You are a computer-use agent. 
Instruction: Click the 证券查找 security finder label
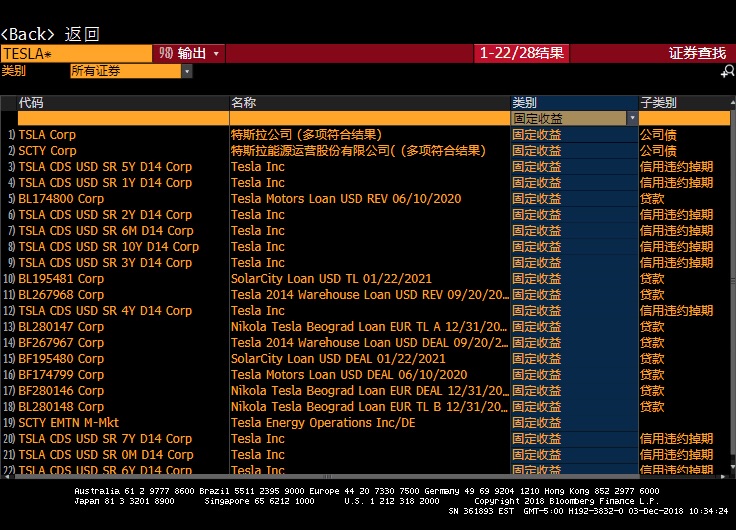698,53
